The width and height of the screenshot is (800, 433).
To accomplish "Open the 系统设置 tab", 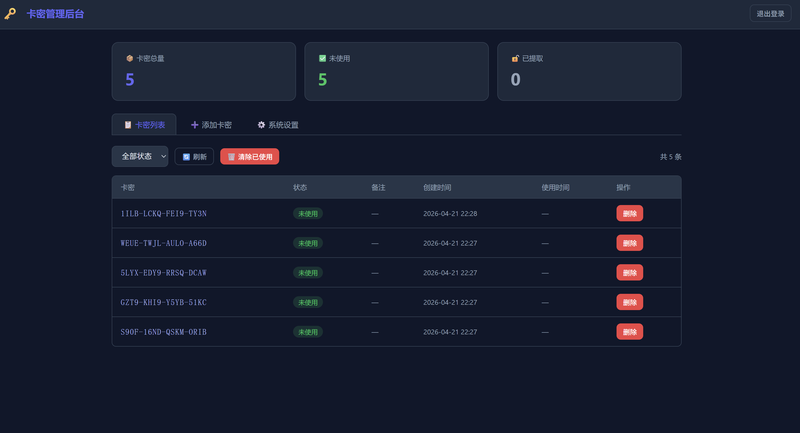I will 278,125.
